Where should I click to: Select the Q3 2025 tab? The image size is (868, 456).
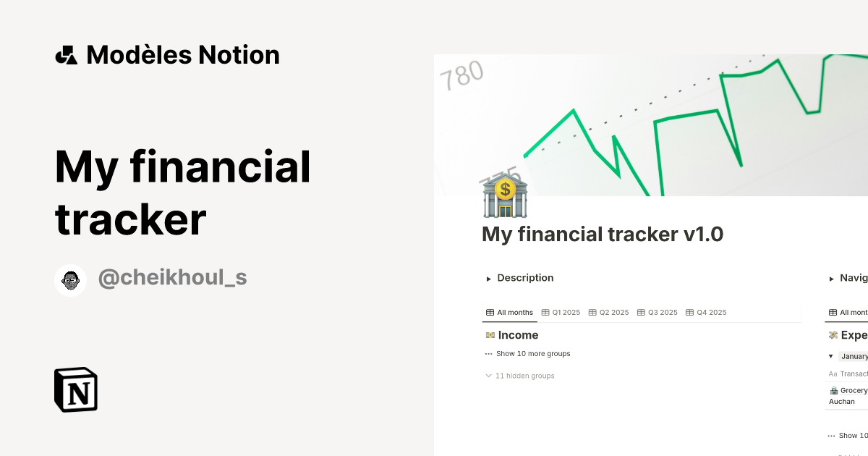click(x=659, y=312)
